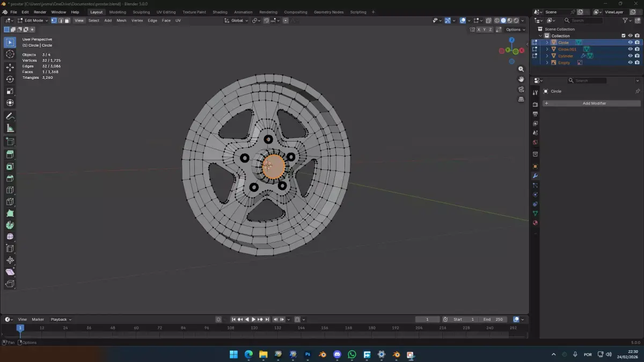The height and width of the screenshot is (362, 644).
Task: Select the Transform tool
Action: click(x=10, y=103)
